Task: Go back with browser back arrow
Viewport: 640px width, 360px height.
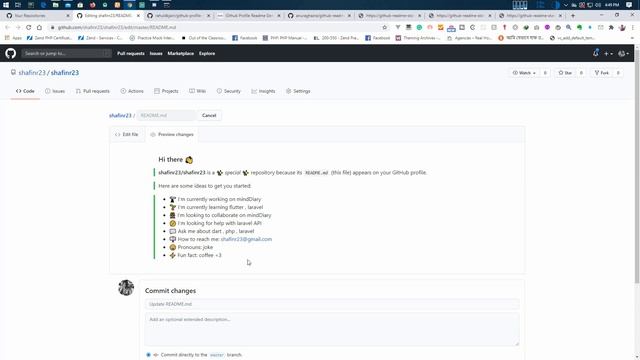Action: pos(7,27)
